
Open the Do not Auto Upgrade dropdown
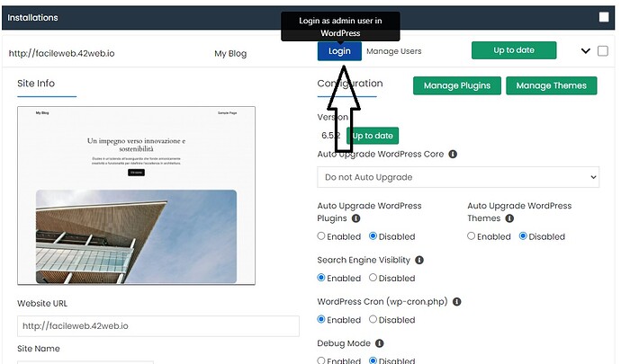458,177
